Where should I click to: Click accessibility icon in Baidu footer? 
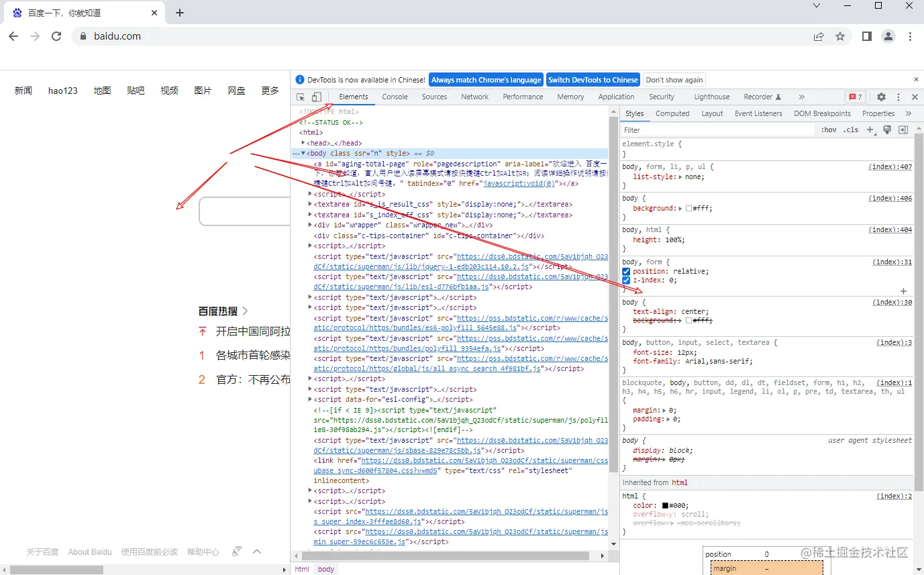[237, 552]
